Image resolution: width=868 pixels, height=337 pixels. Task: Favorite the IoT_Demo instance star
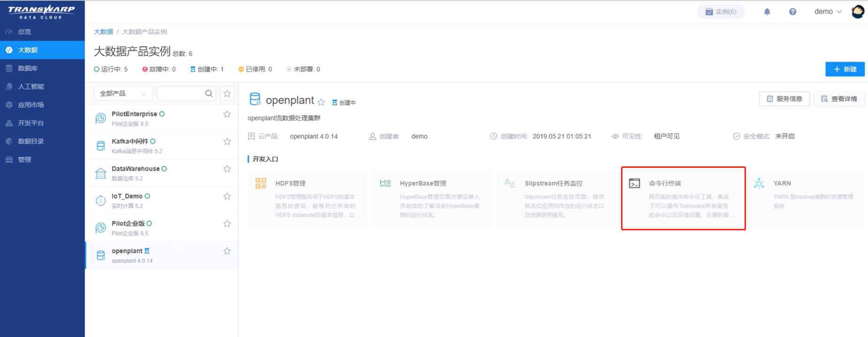point(227,196)
